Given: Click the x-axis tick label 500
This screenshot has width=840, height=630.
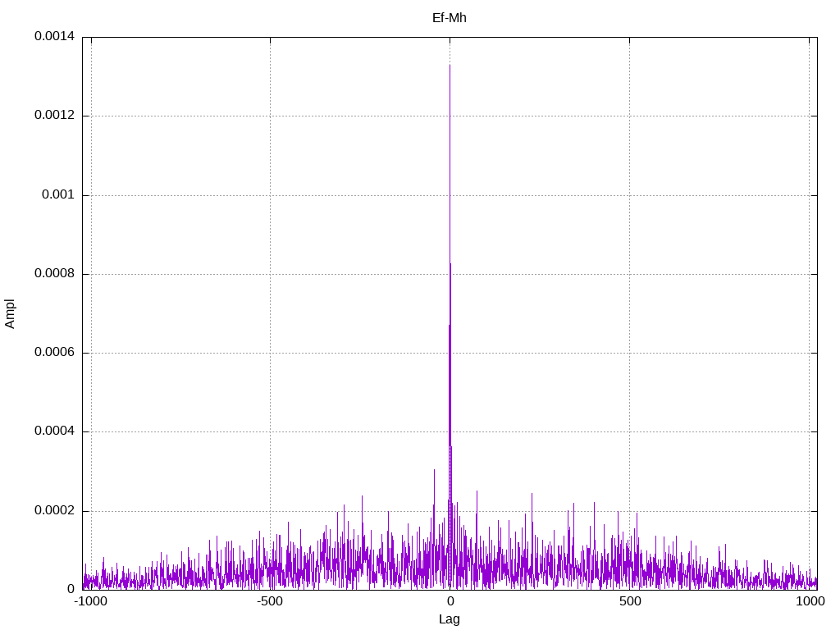Looking at the screenshot, I should pyautogui.click(x=630, y=601).
